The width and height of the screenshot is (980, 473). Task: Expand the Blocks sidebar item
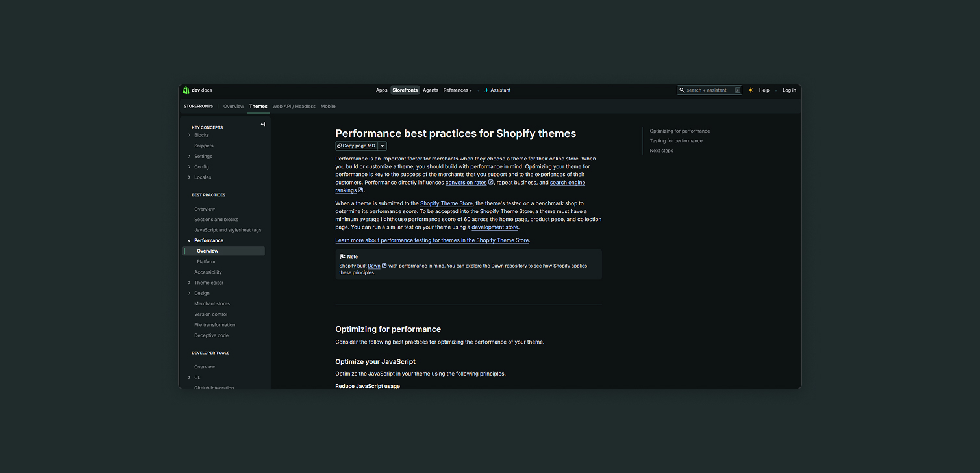click(190, 135)
